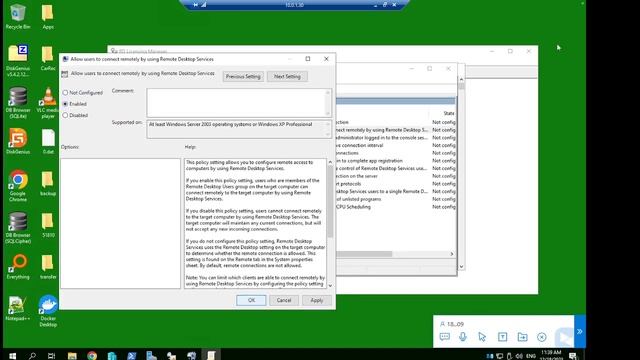This screenshot has height=360, width=640.
Task: Open taskbar Search
Action: coord(32,356)
